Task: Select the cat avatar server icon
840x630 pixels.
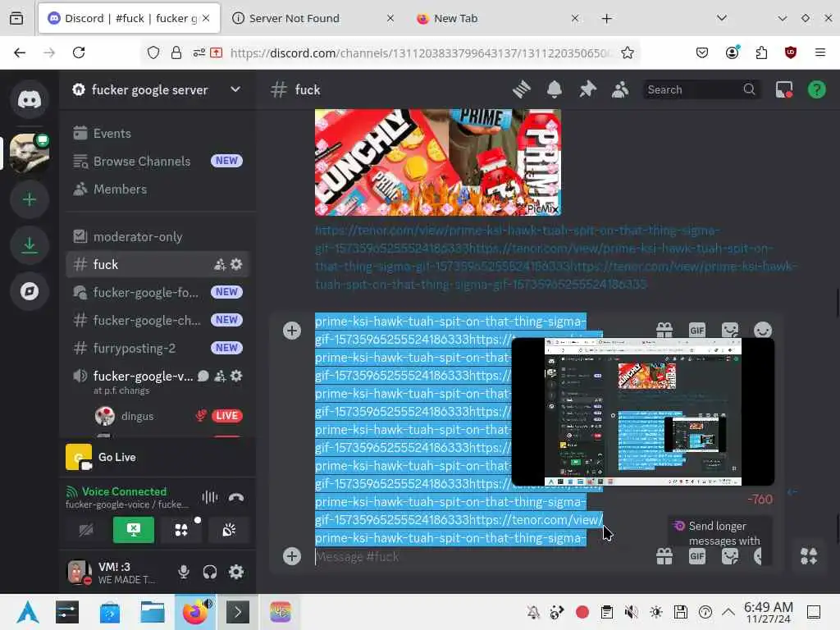Action: pyautogui.click(x=30, y=153)
